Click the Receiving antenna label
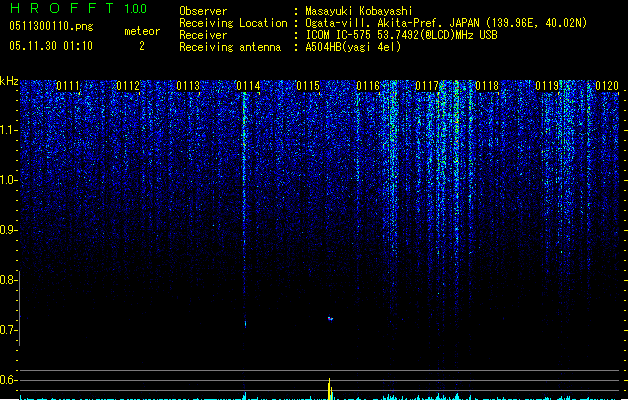This screenshot has height=400, width=629. [x=230, y=47]
